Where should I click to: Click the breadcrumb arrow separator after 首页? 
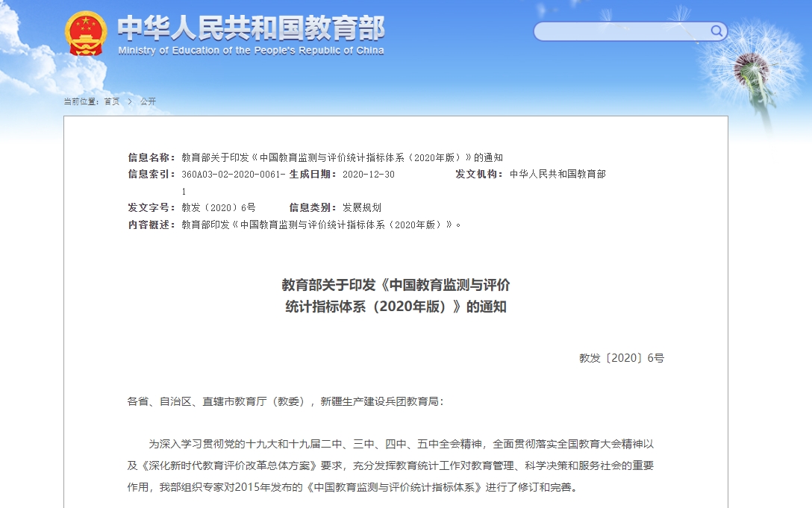(x=130, y=101)
